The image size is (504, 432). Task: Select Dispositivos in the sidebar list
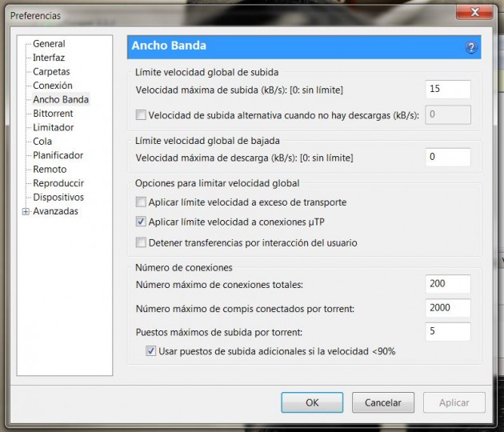pyautogui.click(x=58, y=197)
